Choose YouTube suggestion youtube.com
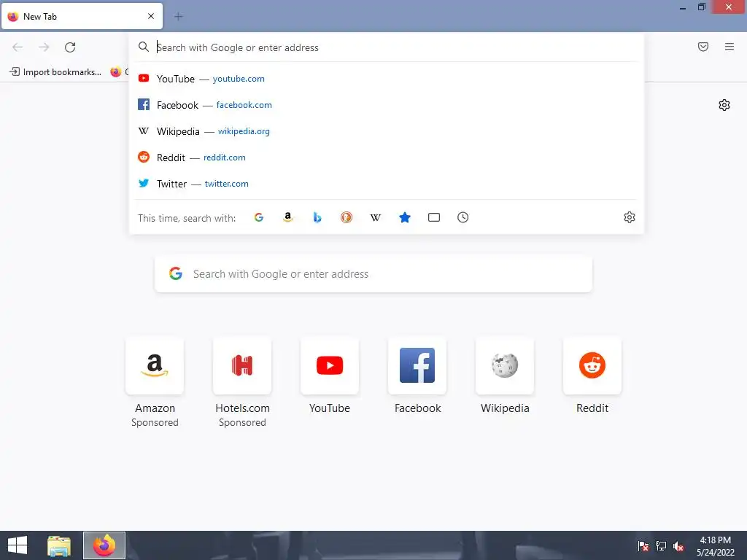The height and width of the screenshot is (560, 747). (x=386, y=79)
